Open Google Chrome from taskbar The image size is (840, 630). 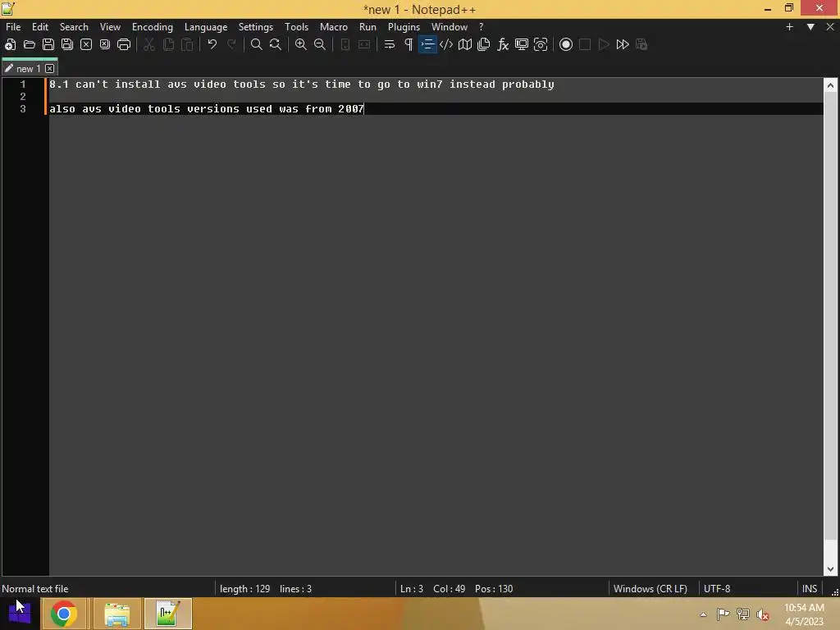click(64, 614)
